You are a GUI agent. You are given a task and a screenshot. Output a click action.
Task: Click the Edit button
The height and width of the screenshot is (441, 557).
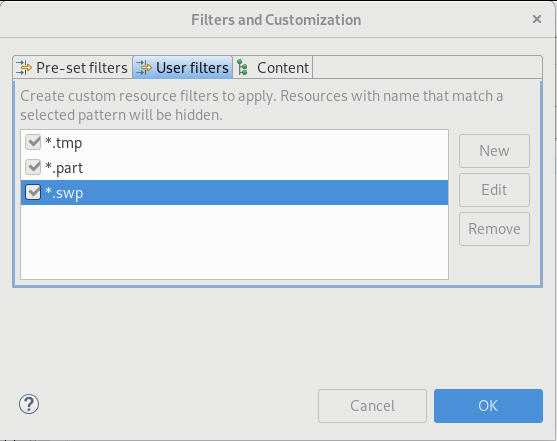[x=494, y=190]
